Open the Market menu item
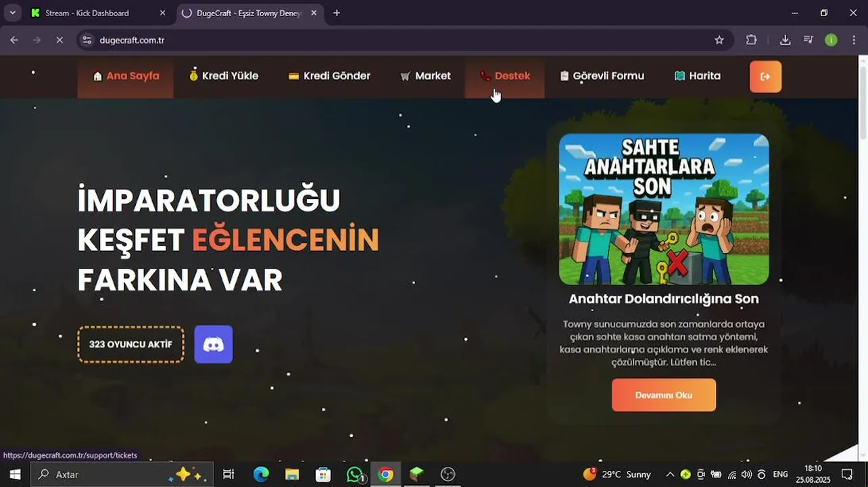 (x=425, y=76)
